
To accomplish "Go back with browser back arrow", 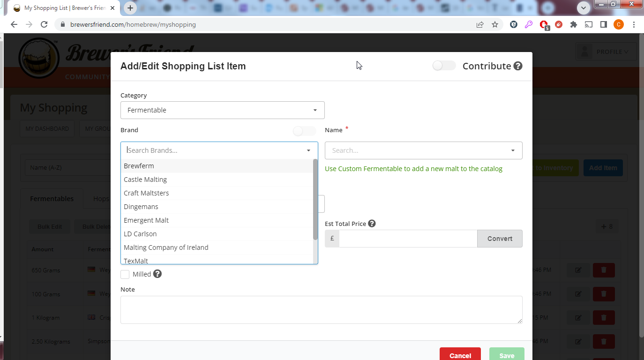I will pyautogui.click(x=14, y=24).
